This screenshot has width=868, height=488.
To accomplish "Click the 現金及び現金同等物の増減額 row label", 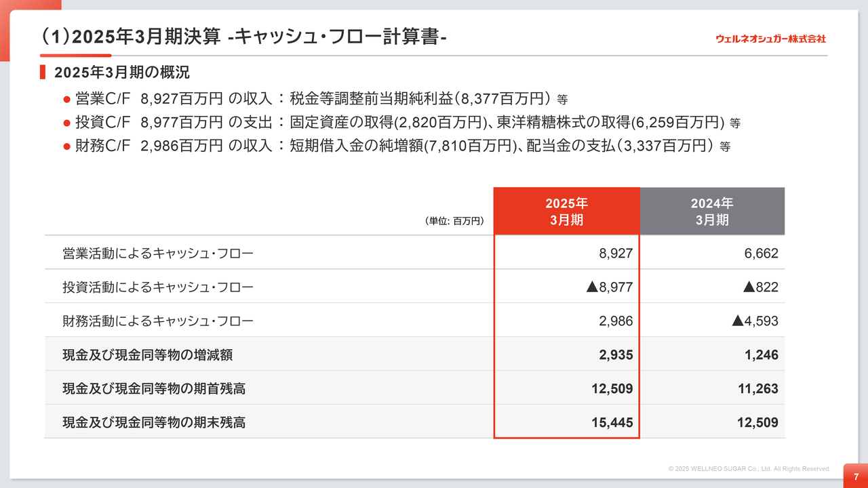I will (148, 354).
